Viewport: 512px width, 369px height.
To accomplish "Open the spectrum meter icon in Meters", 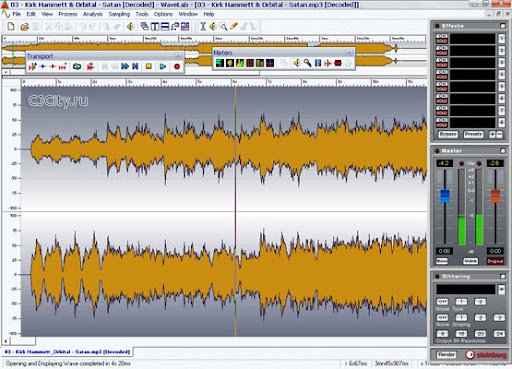I will click(x=240, y=63).
